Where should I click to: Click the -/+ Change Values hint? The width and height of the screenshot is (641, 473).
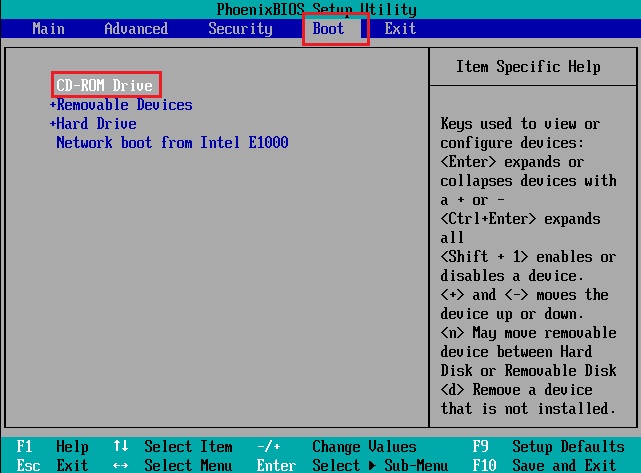(337, 446)
